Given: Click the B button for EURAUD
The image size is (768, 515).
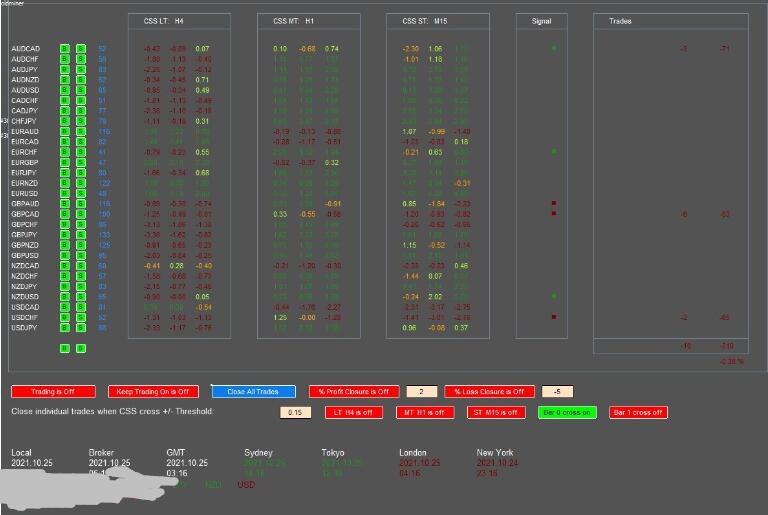Looking at the screenshot, I should [65, 131].
